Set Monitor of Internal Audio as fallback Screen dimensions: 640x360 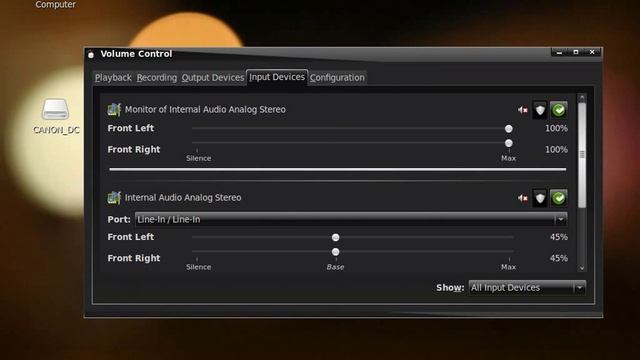coord(559,110)
